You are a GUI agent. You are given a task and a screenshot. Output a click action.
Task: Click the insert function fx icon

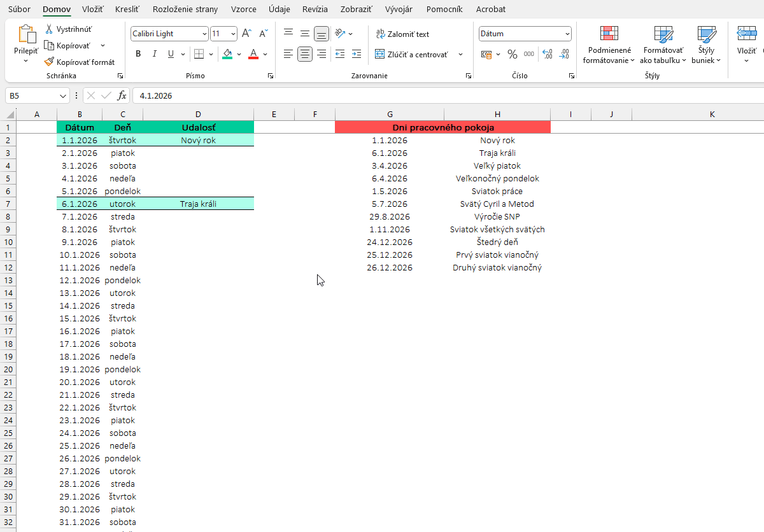point(122,95)
